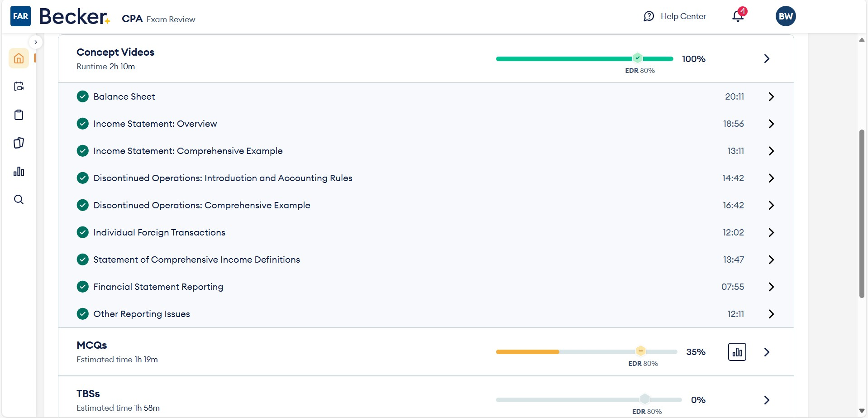Click the MCQs performance stats icon
The height and width of the screenshot is (418, 868).
tap(737, 352)
